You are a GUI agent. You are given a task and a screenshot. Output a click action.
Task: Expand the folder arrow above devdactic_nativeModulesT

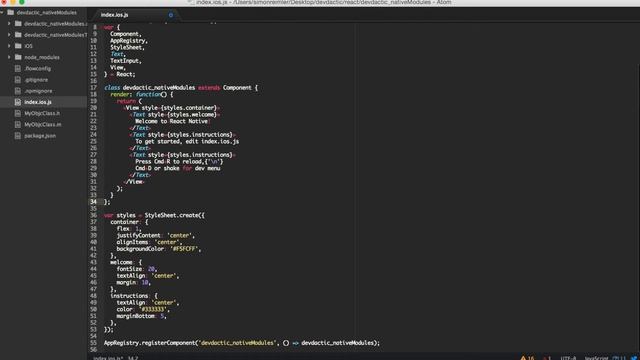tap(9, 24)
